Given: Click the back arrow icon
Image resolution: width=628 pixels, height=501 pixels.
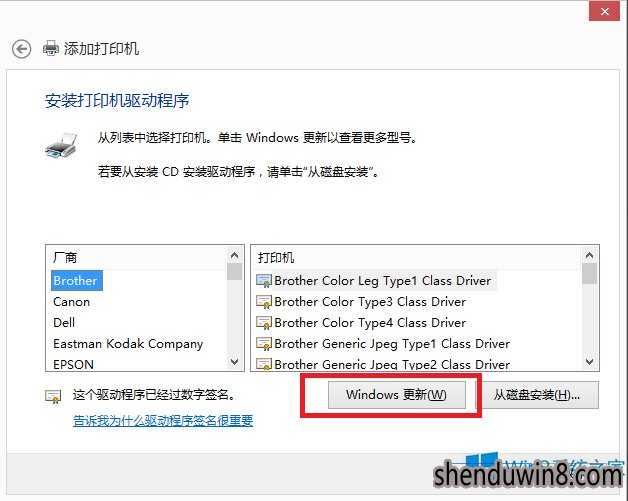Looking at the screenshot, I should [21, 49].
